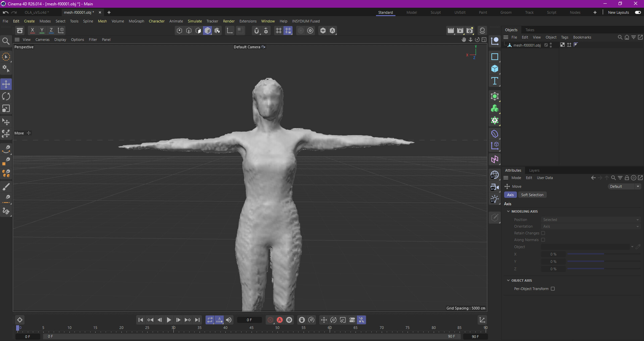Click the Play Forwards button
The image size is (644, 341).
[x=169, y=320]
